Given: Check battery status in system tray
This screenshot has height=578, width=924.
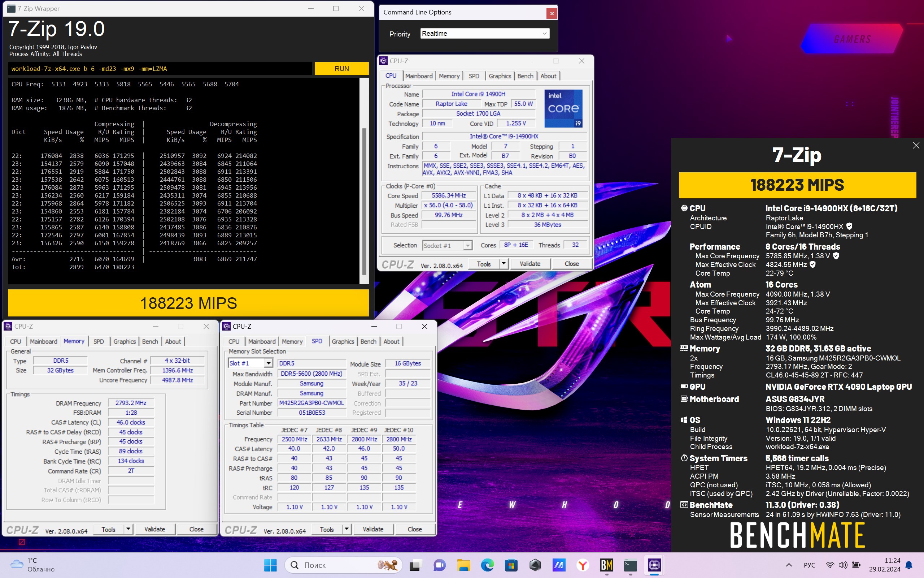Looking at the screenshot, I should pos(856,565).
